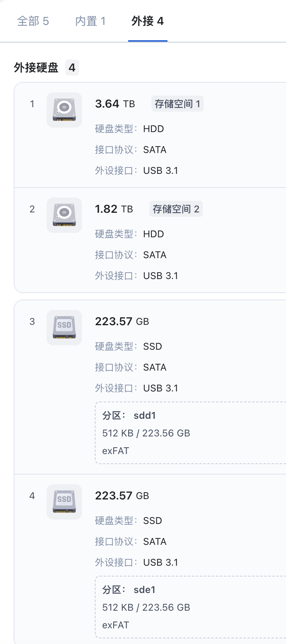Click the 1.82 TB disk capacity

click(114, 209)
